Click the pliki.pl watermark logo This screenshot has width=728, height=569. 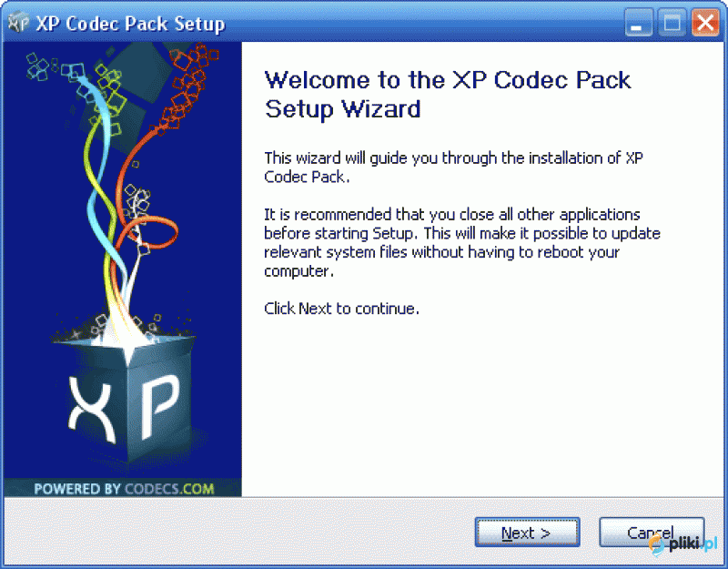point(683,544)
